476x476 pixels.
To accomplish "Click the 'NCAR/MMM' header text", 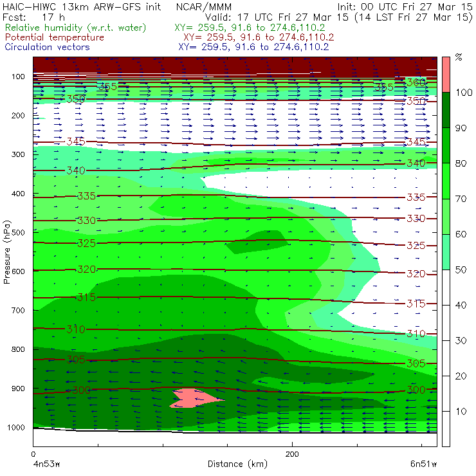I will (204, 6).
